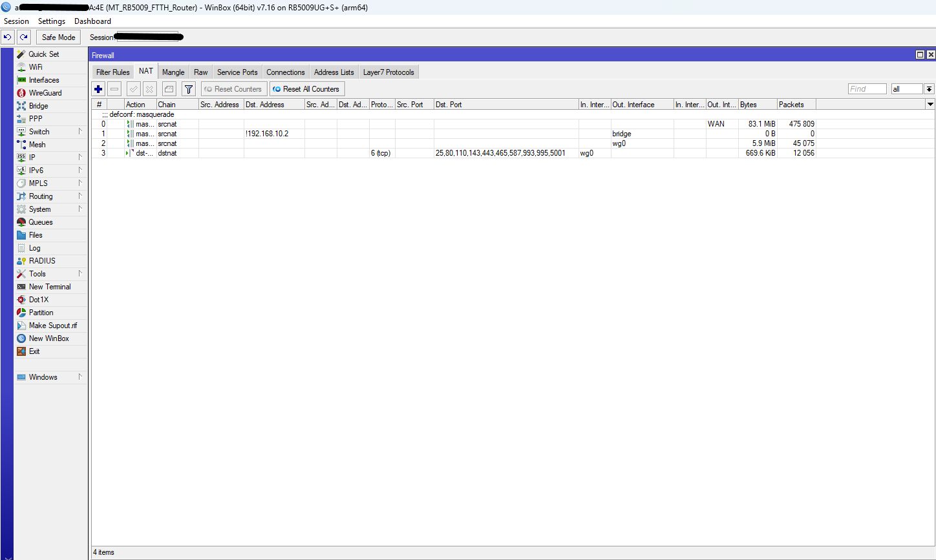Select row with WAN out interface list
Viewport: 936px width, 560px height.
point(454,124)
